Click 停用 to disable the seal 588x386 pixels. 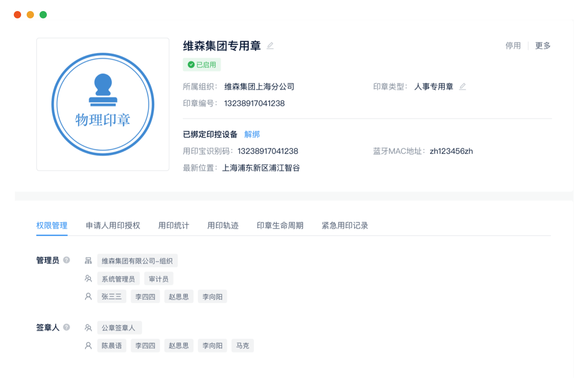tap(513, 45)
